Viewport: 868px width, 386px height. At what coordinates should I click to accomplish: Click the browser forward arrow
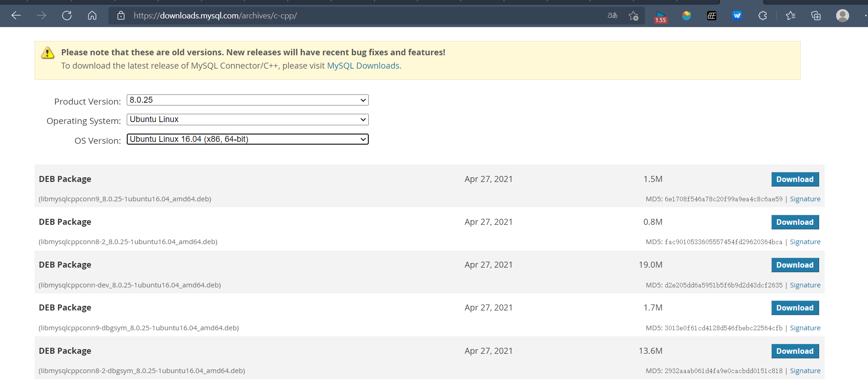41,16
